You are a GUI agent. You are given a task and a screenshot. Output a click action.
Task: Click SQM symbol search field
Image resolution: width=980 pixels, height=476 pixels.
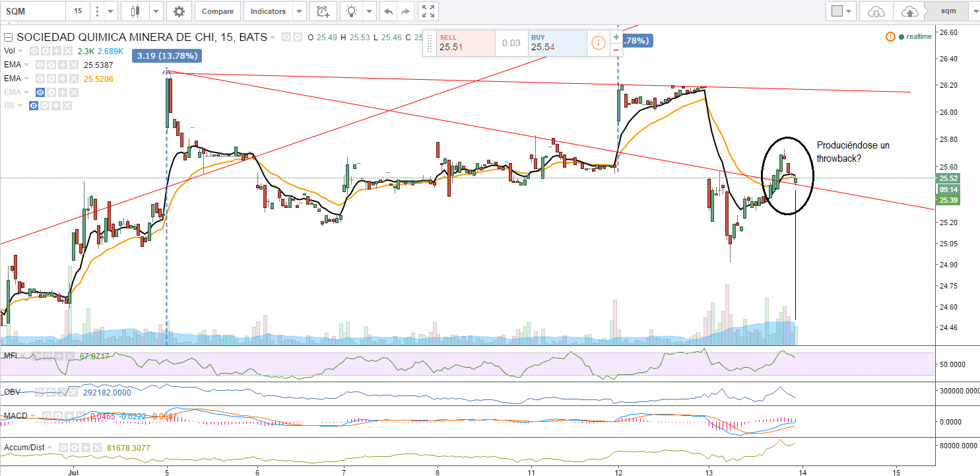[x=33, y=11]
